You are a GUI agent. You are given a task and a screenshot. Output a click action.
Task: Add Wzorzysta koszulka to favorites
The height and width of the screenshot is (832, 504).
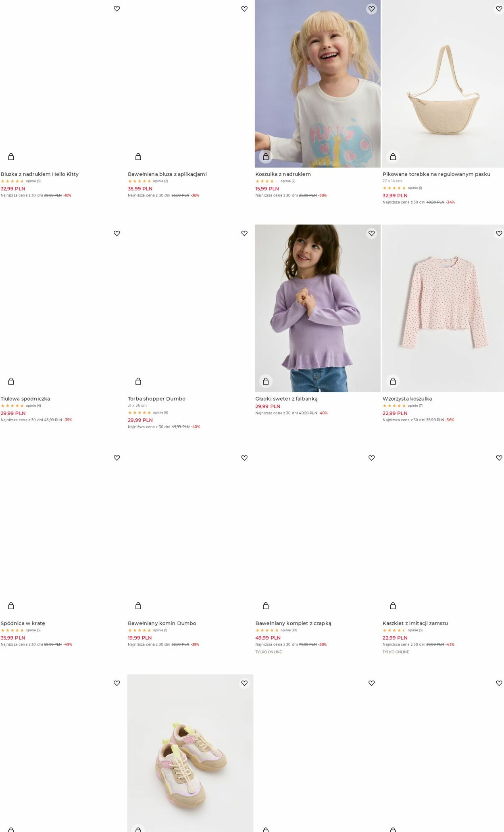tap(499, 233)
